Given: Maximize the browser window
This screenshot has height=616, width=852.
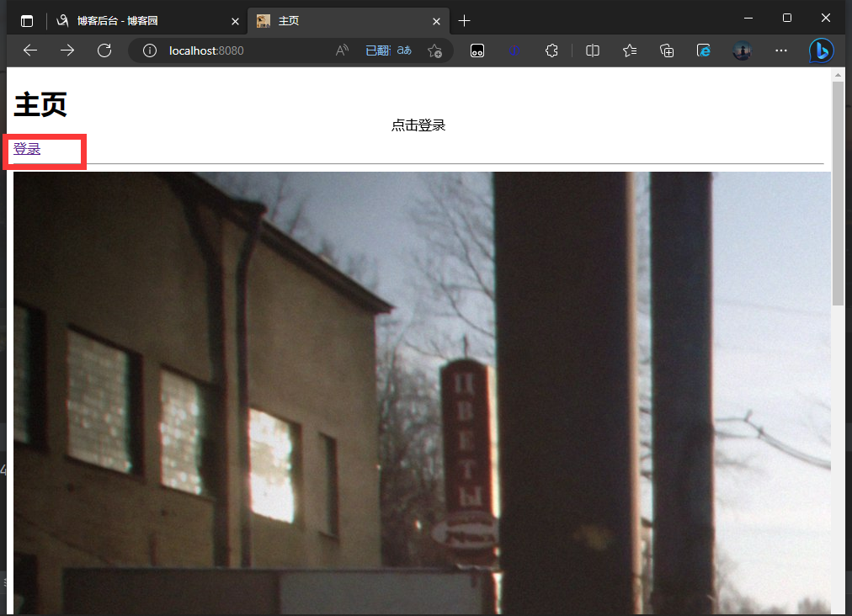Looking at the screenshot, I should (x=787, y=18).
